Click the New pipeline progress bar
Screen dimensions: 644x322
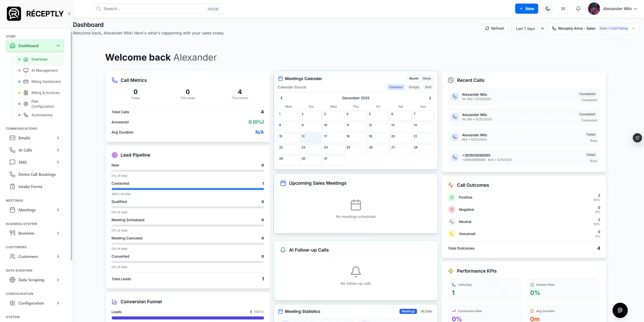click(x=188, y=171)
